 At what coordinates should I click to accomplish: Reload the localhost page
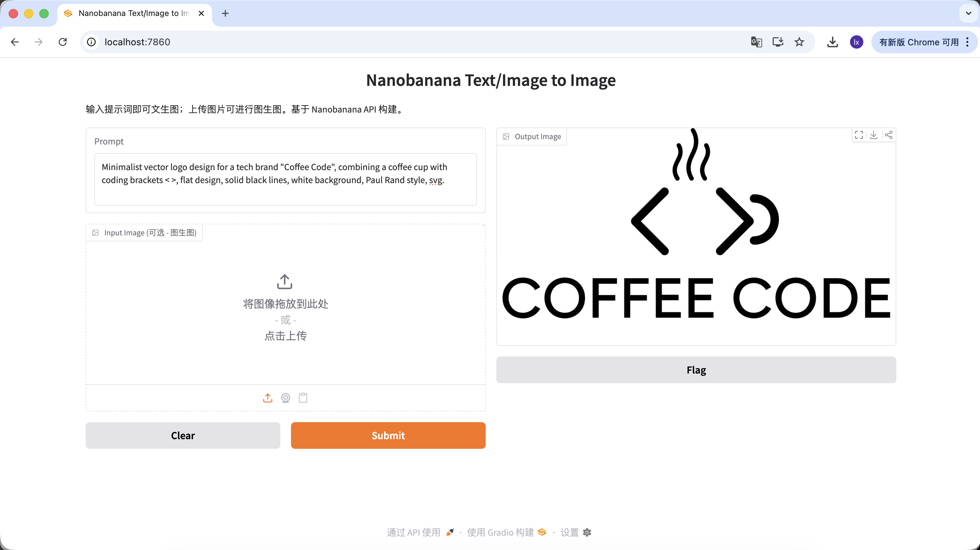coord(63,42)
